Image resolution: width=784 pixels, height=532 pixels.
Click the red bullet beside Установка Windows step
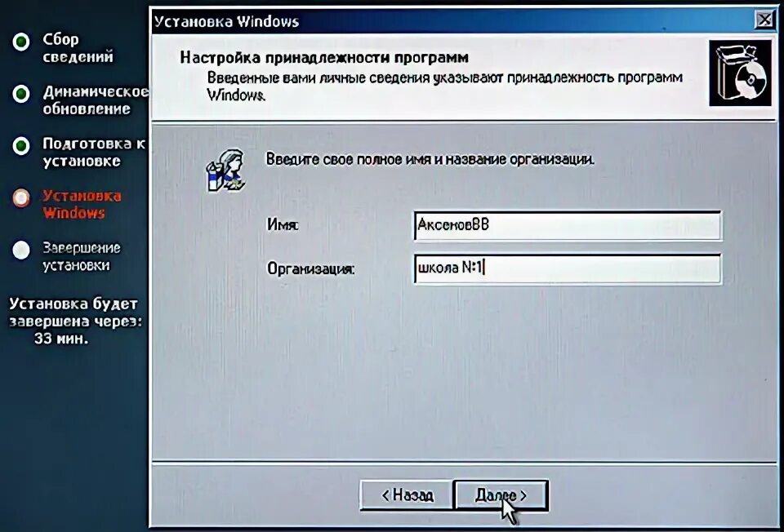pyautogui.click(x=21, y=197)
